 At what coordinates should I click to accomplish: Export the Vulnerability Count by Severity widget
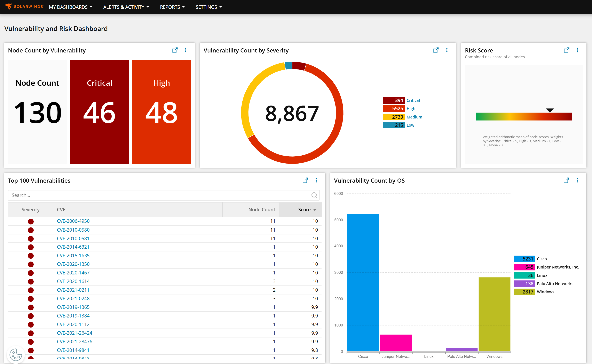(436, 50)
